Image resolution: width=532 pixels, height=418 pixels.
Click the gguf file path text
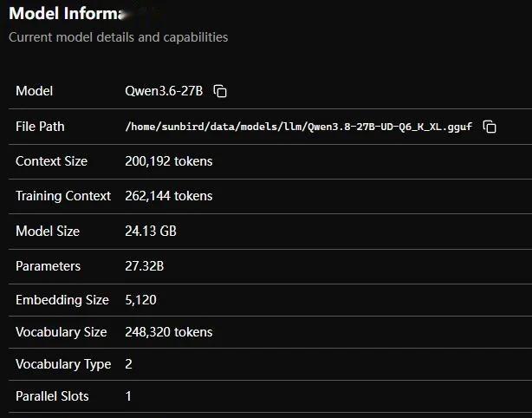[x=299, y=127]
